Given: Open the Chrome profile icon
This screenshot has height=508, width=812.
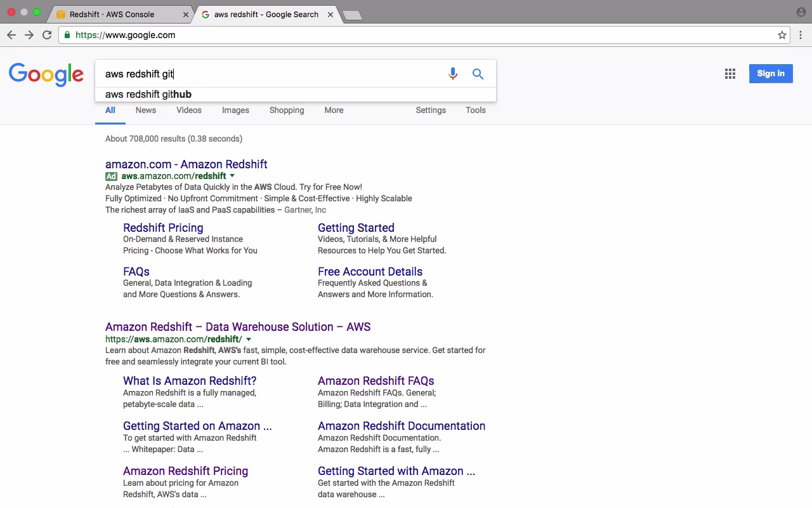Looking at the screenshot, I should [x=801, y=12].
